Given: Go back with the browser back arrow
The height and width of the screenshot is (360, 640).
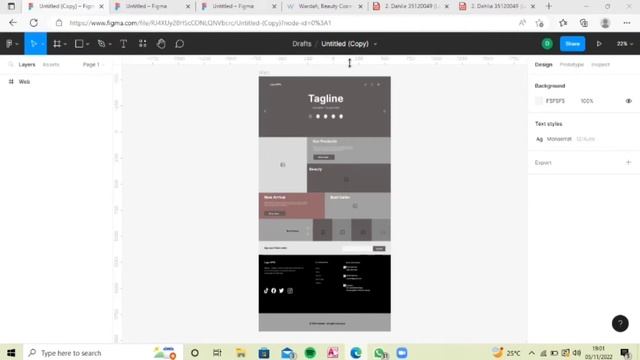Looking at the screenshot, I should pyautogui.click(x=13, y=23).
